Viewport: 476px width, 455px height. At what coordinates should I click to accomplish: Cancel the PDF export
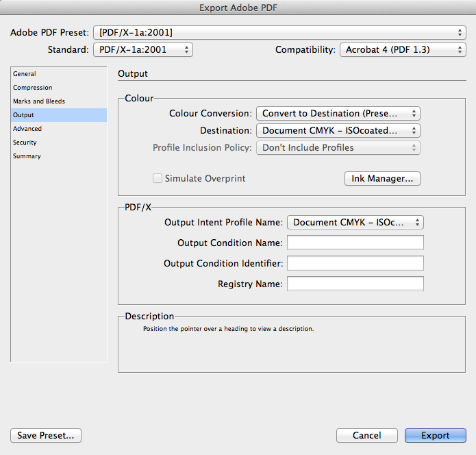tap(366, 436)
